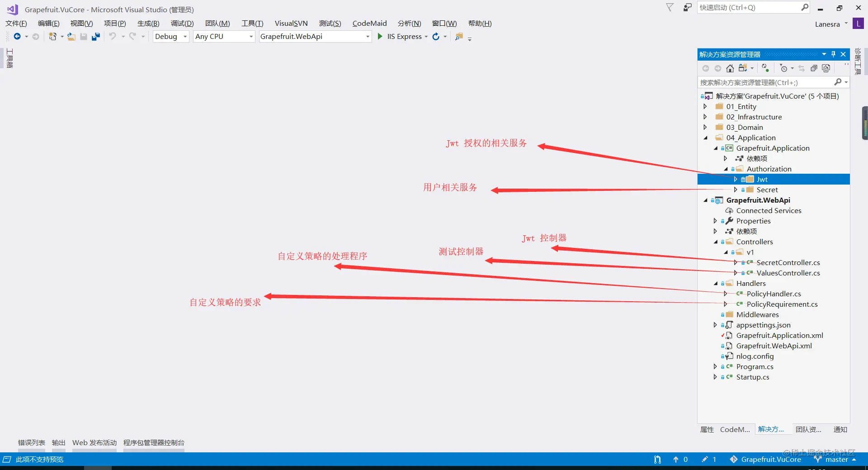This screenshot has height=470, width=868.
Task: Click the Git publish icon in status bar
Action: point(657,459)
